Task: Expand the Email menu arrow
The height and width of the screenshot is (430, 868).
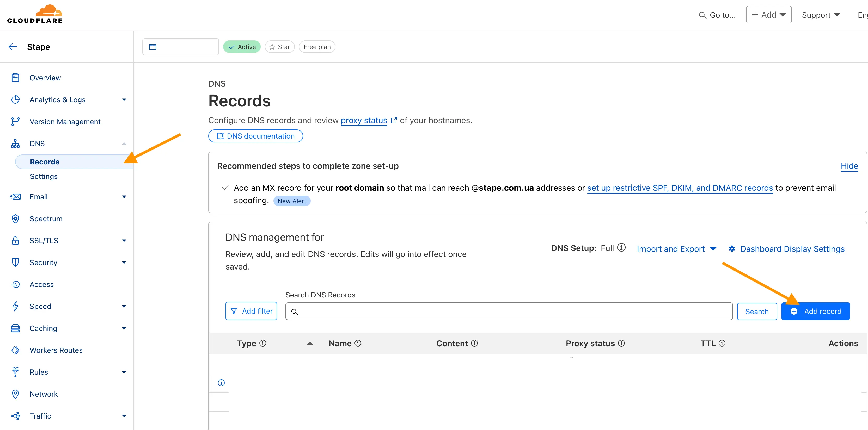Action: click(124, 197)
